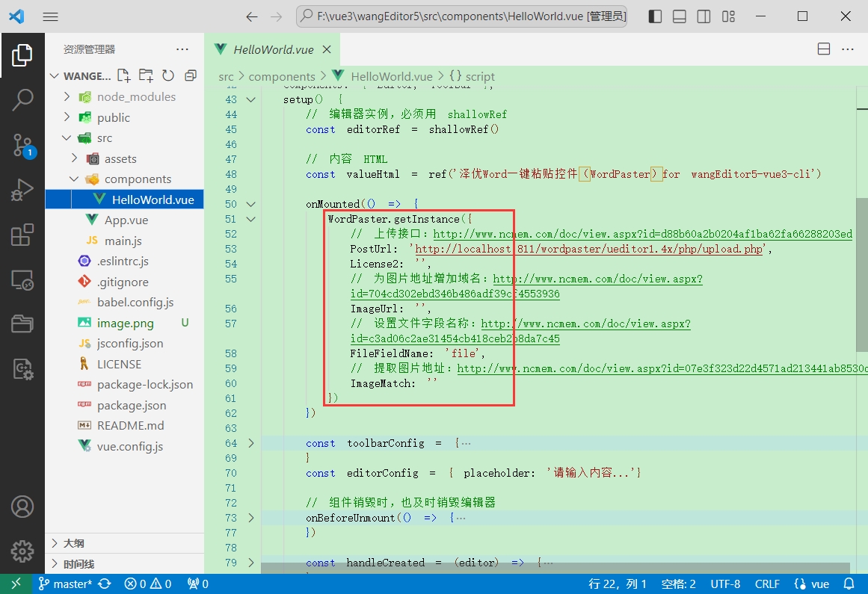The image size is (868, 594).
Task: Toggle the secondary sidebar layout button
Action: [x=704, y=16]
